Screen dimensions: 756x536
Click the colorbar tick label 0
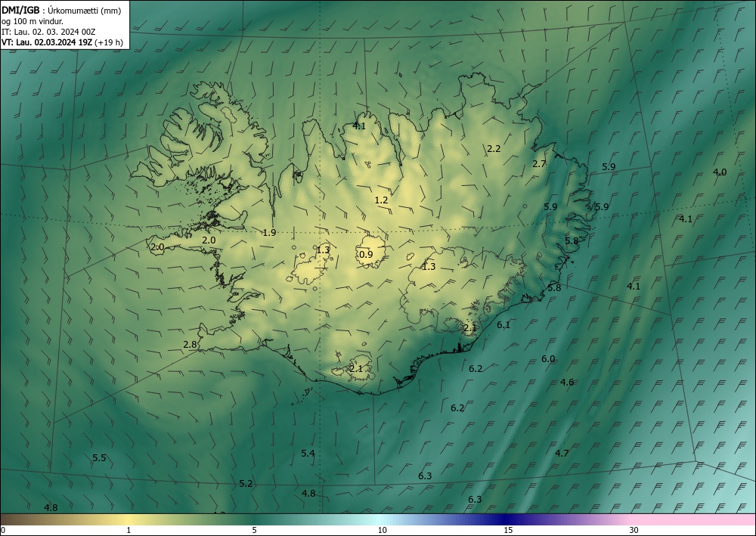3,531
